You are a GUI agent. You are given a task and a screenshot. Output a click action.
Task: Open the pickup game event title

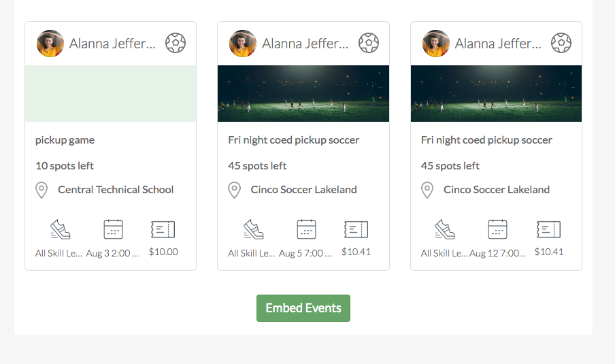pyautogui.click(x=65, y=140)
